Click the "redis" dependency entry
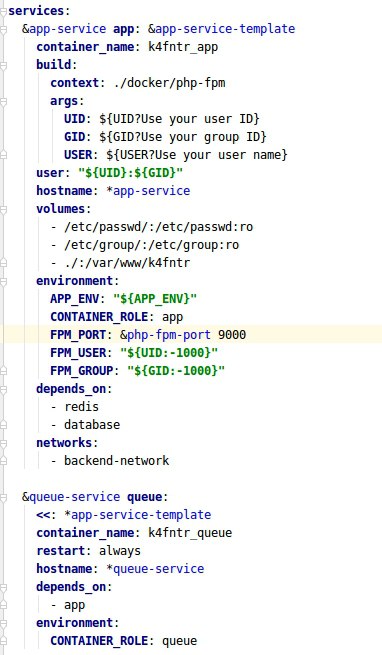 pos(81,406)
